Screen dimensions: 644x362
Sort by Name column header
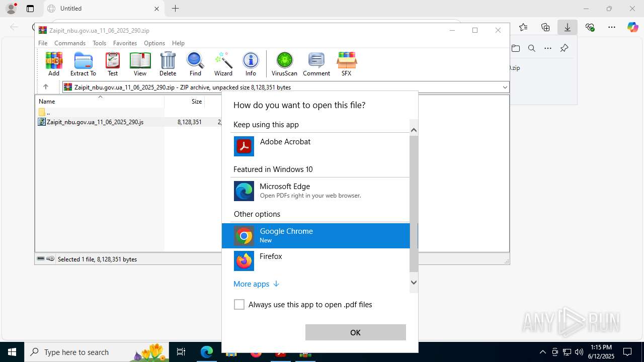click(x=100, y=101)
